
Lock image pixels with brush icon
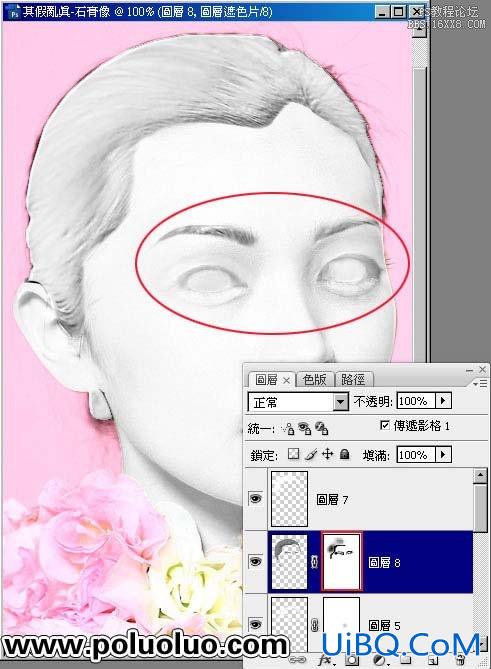click(x=311, y=454)
